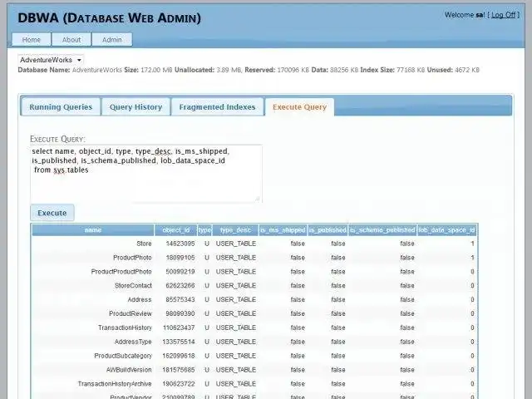Switch to the Query History tab
Viewport: 532px width, 399px height.
click(x=135, y=107)
